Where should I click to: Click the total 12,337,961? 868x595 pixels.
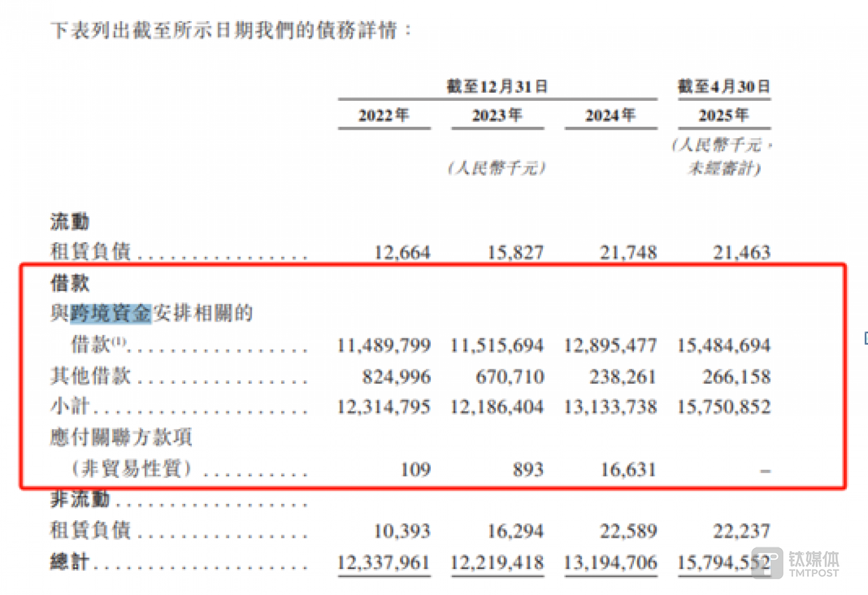click(384, 563)
